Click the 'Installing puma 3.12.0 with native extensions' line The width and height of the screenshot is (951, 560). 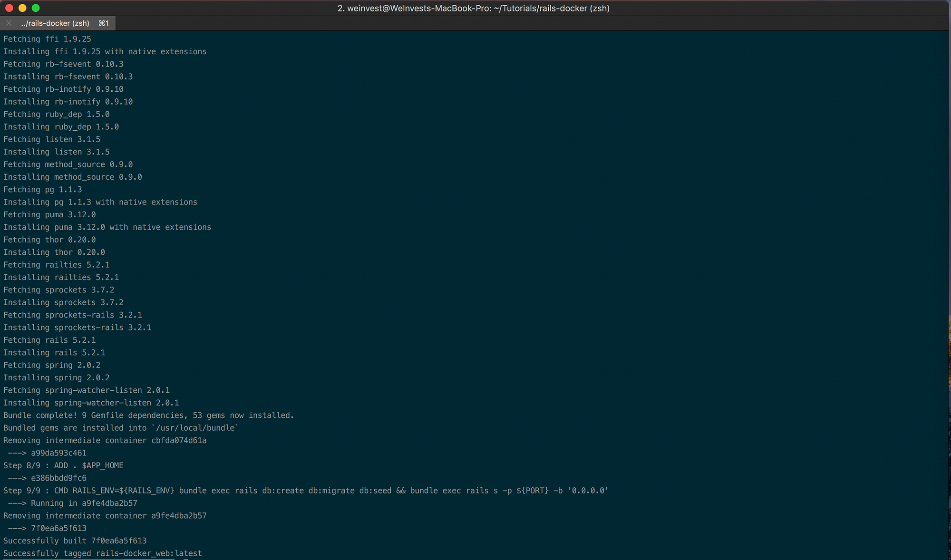point(107,227)
